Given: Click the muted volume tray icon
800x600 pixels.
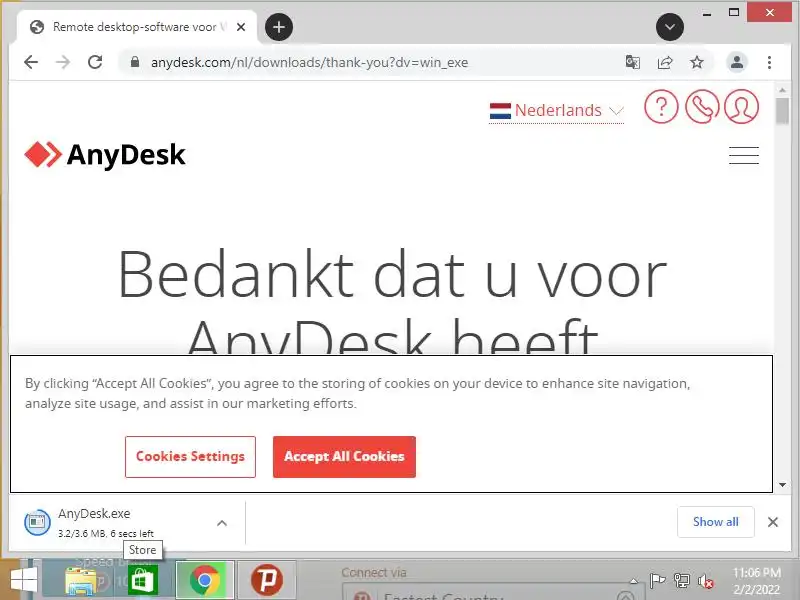Looking at the screenshot, I should (x=706, y=581).
